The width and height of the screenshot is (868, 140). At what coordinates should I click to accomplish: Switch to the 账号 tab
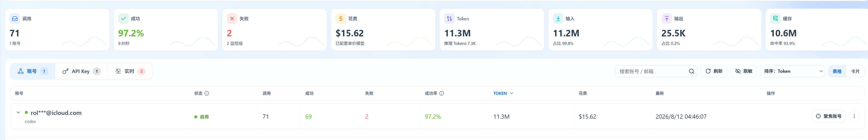[33, 71]
